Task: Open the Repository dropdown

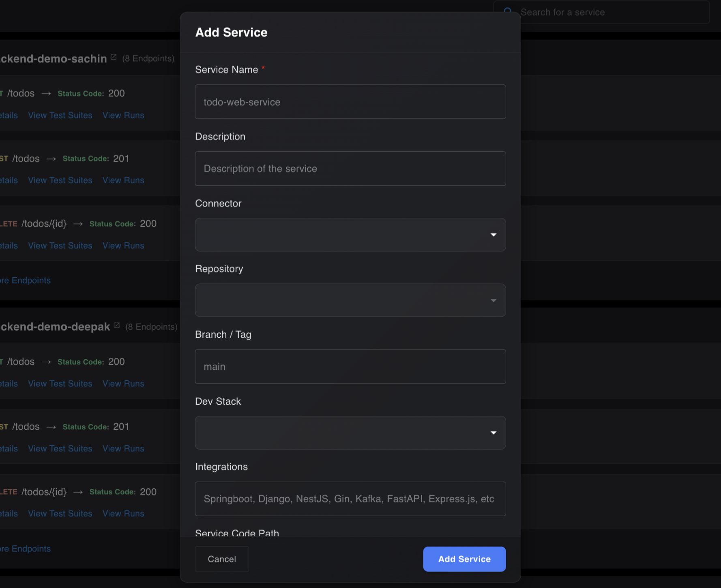Action: [350, 300]
